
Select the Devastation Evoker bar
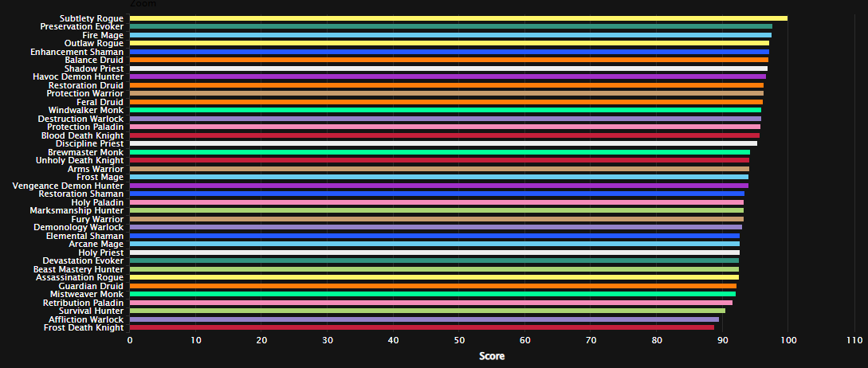pyautogui.click(x=434, y=261)
